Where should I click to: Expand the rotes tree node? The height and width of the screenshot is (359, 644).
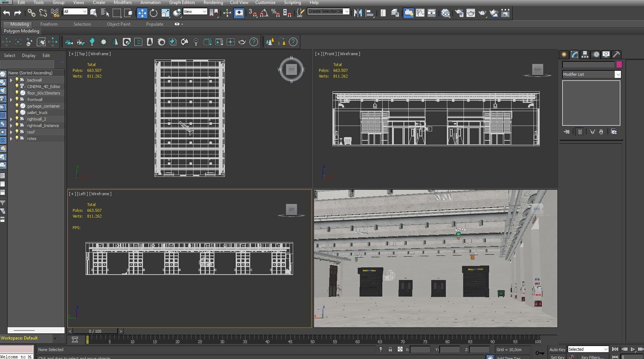pos(11,139)
